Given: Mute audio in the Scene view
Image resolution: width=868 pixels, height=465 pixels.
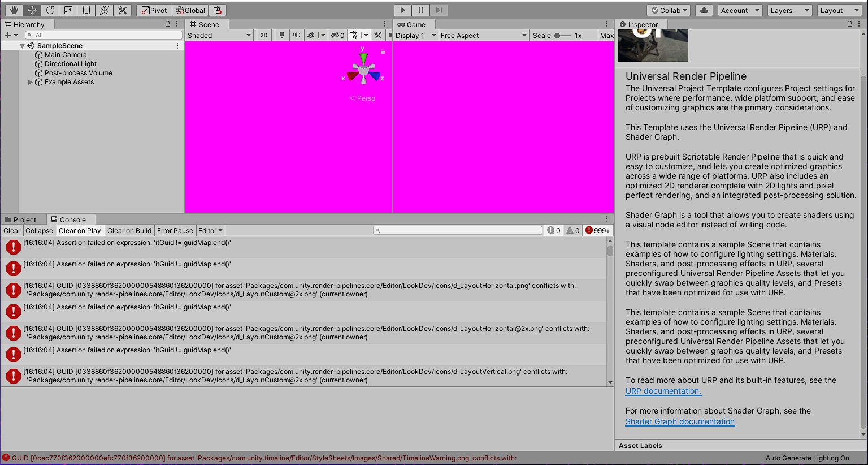Looking at the screenshot, I should click(x=297, y=35).
